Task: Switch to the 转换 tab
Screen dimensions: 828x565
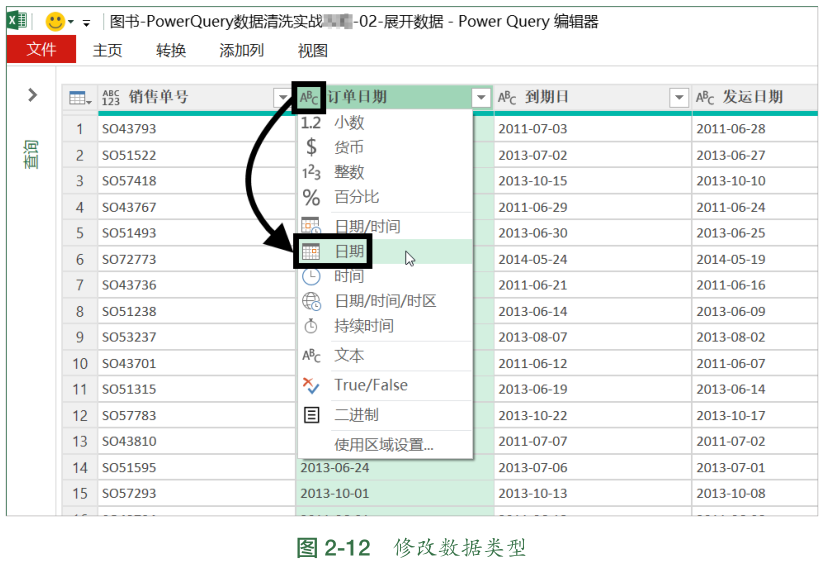Action: click(171, 50)
